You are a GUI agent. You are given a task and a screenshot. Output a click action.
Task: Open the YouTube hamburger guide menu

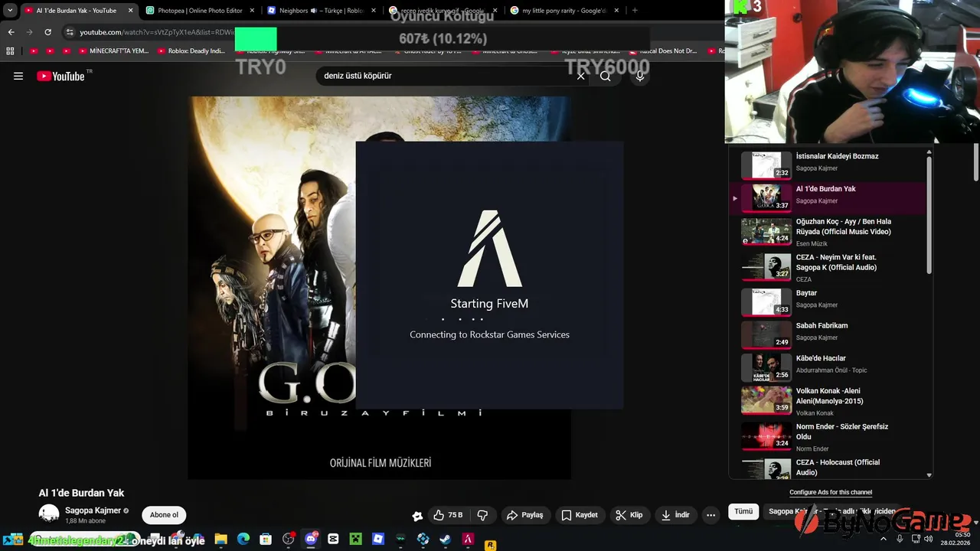(18, 76)
